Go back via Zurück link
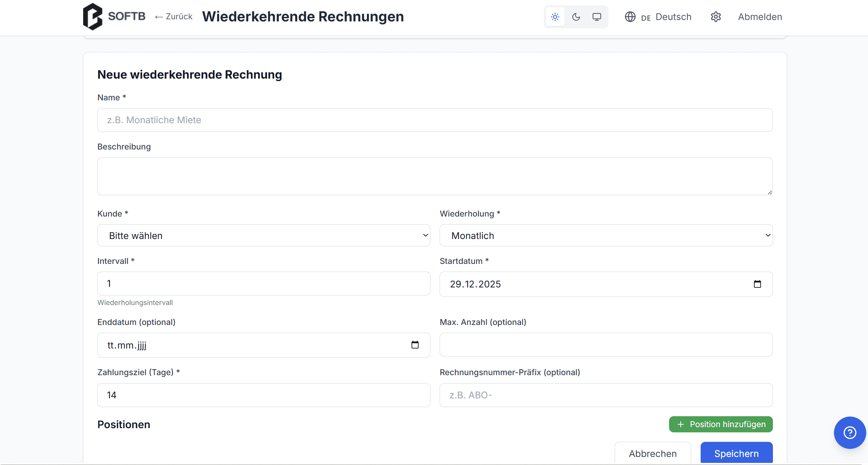The width and height of the screenshot is (868, 465). pyautogui.click(x=174, y=16)
